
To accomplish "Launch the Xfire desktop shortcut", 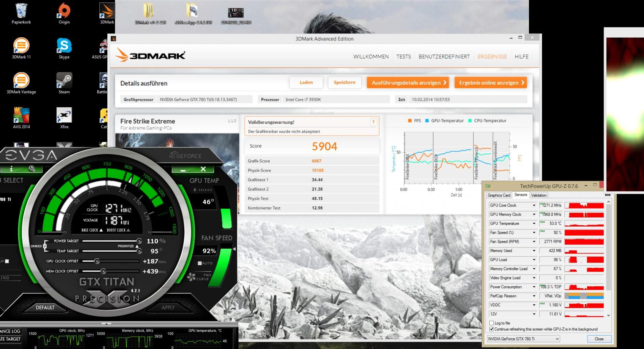I will click(64, 118).
